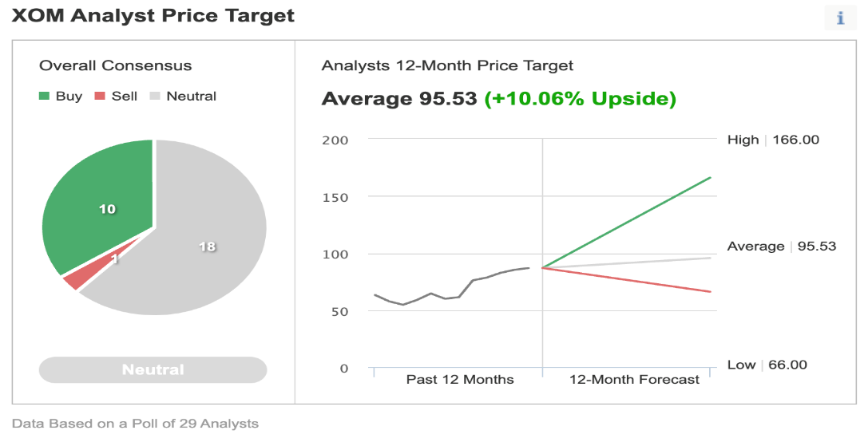Click the Past 12 Months axis label
The width and height of the screenshot is (868, 442).
point(459,380)
